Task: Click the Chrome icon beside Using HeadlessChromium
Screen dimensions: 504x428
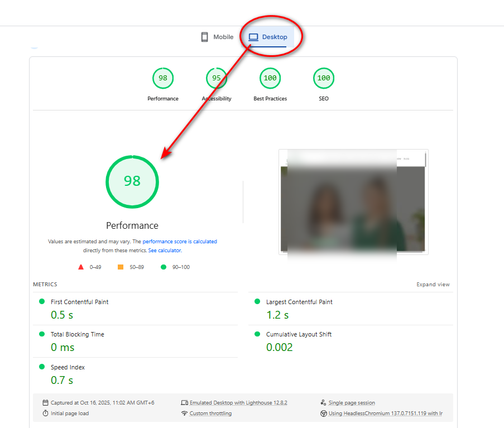Action: coord(324,413)
